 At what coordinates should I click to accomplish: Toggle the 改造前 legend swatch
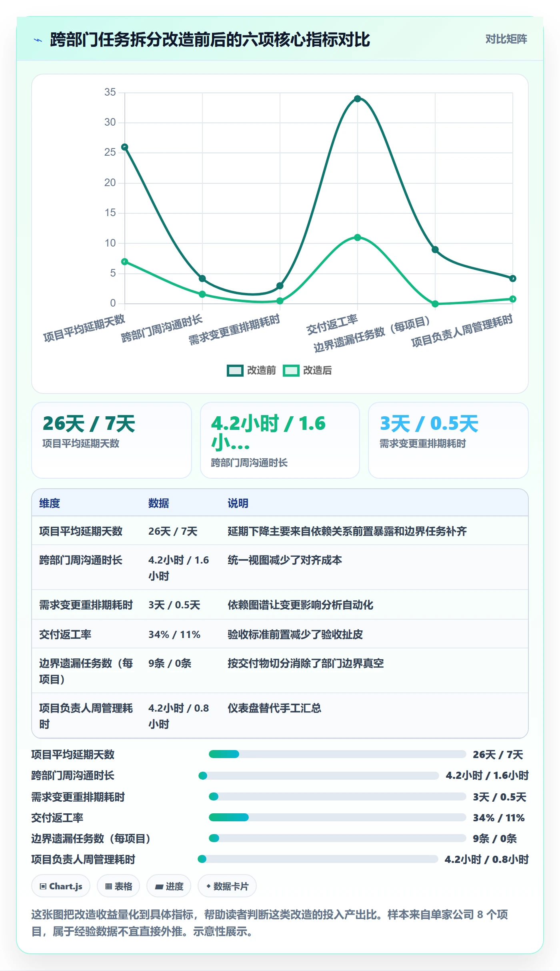click(235, 371)
